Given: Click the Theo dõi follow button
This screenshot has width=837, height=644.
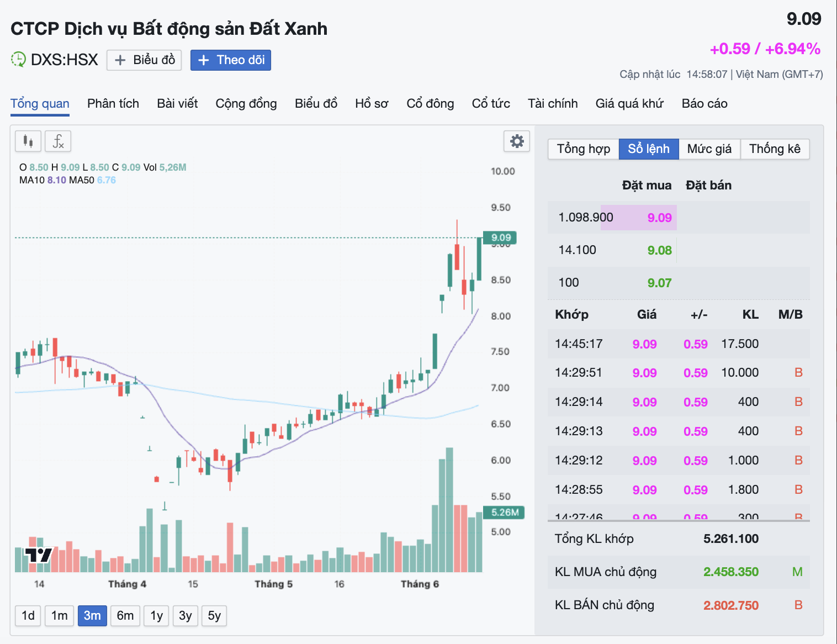Looking at the screenshot, I should (231, 60).
